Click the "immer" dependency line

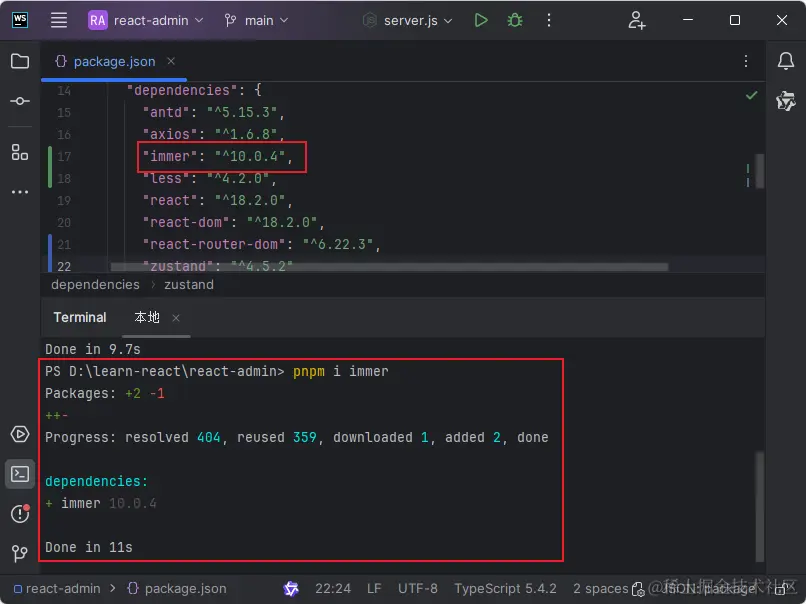217,157
